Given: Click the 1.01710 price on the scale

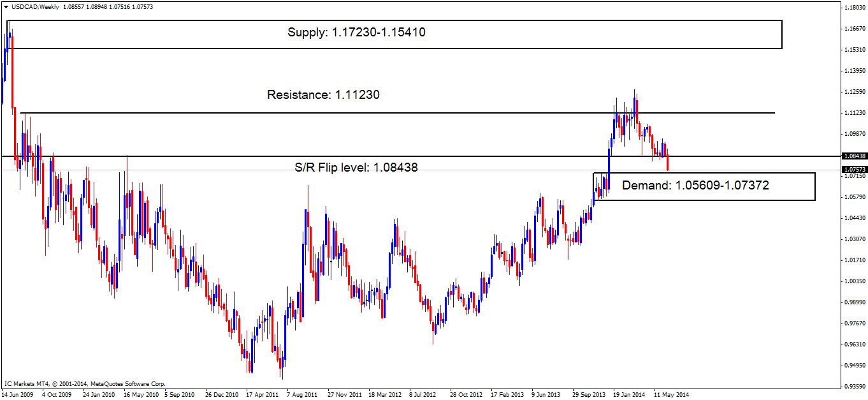Looking at the screenshot, I should pyautogui.click(x=853, y=260).
